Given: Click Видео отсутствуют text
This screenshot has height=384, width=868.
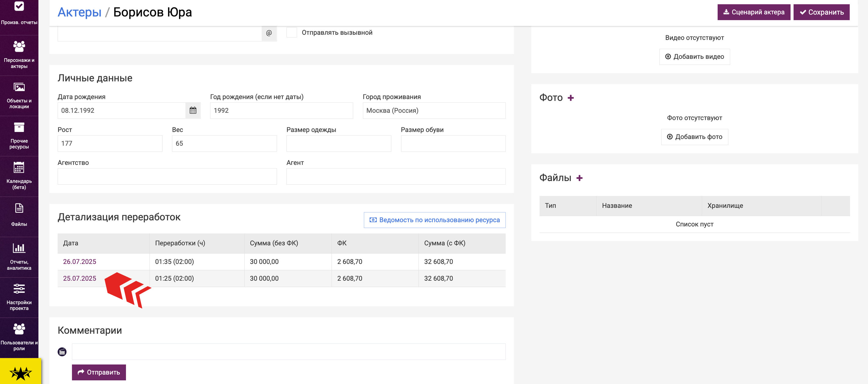Looking at the screenshot, I should pyautogui.click(x=694, y=38).
